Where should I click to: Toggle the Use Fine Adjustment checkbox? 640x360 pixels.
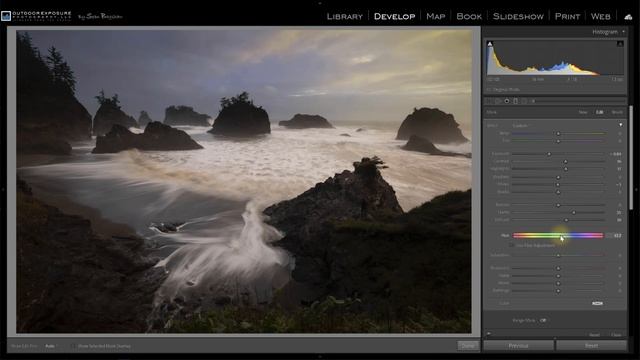[x=511, y=245]
